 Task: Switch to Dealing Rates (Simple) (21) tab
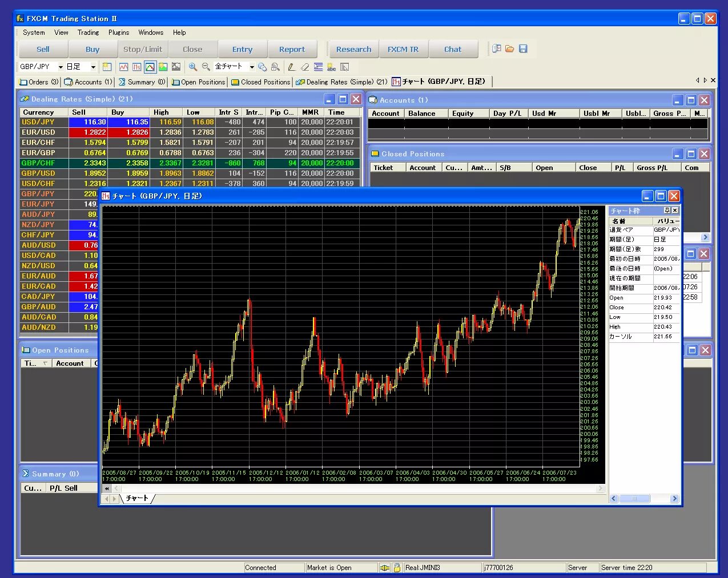point(341,82)
